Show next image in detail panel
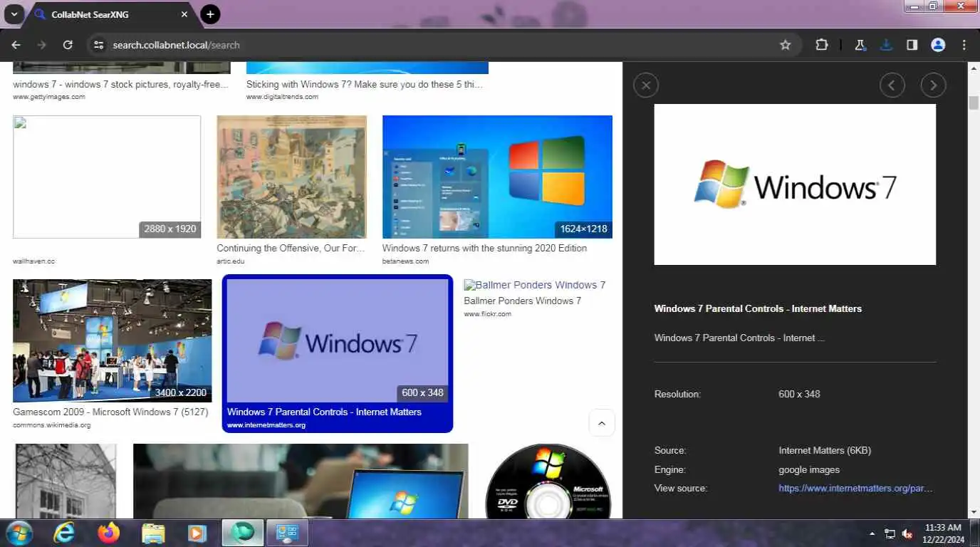Viewport: 980px width, 547px height. (x=933, y=85)
